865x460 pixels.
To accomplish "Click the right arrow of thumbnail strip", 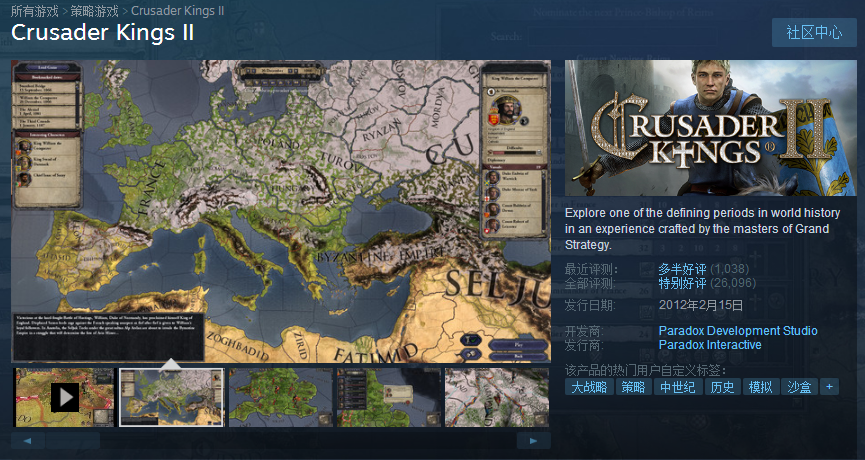I will coord(533,441).
